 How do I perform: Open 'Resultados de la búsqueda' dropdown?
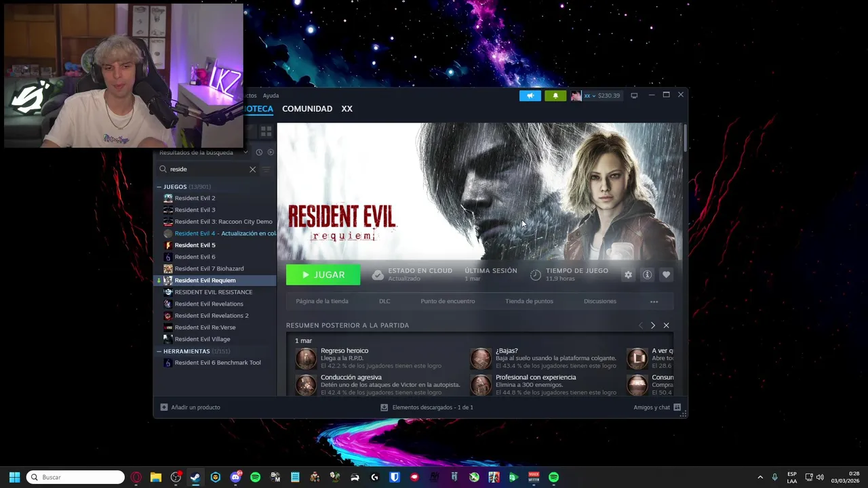click(203, 152)
